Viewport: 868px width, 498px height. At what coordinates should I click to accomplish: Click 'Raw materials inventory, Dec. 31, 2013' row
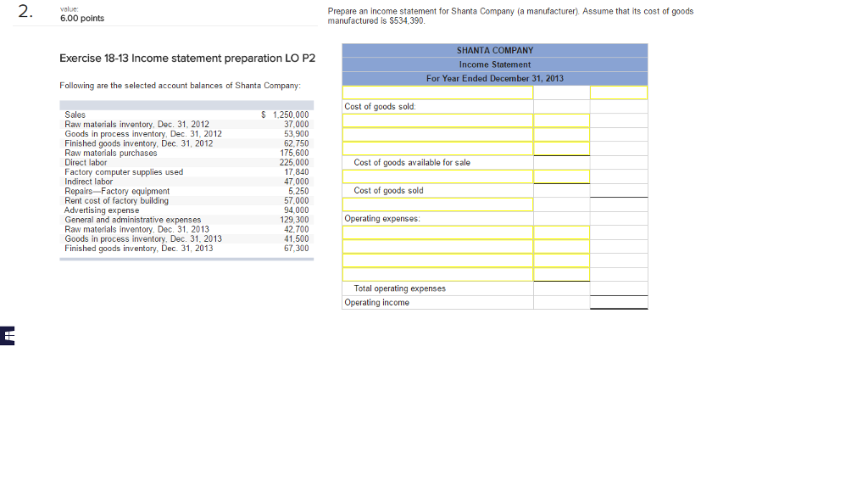pos(186,229)
